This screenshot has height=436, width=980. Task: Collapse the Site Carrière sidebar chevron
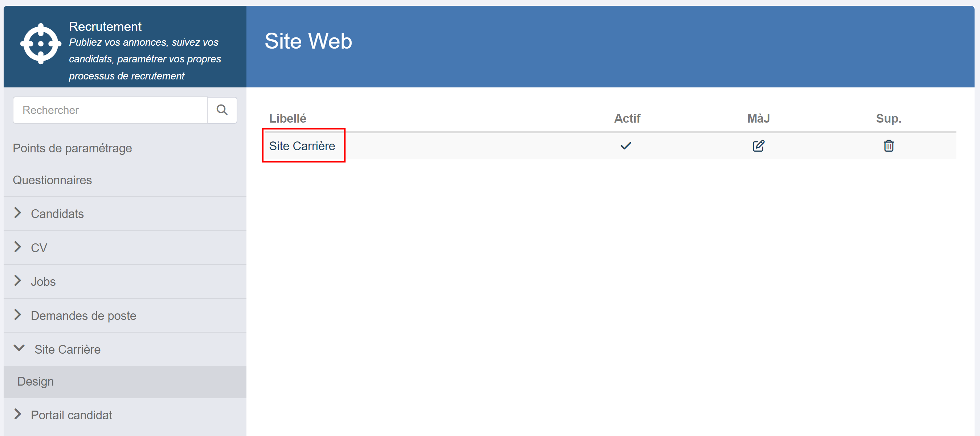[x=19, y=348]
